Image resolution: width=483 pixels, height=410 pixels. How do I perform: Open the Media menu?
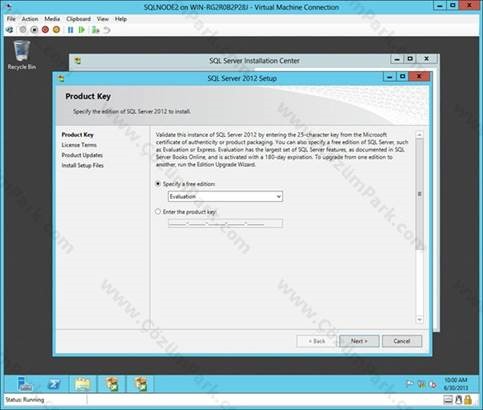tap(52, 19)
